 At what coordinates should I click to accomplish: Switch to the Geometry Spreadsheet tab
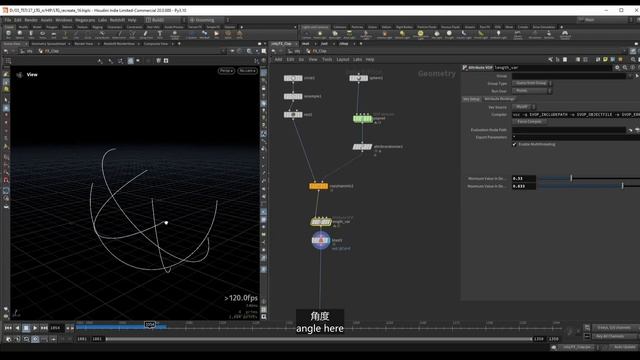point(49,44)
